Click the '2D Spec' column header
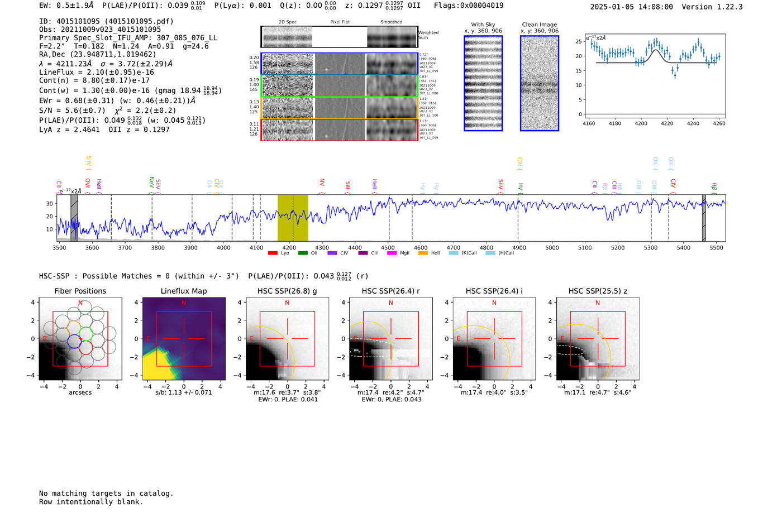This screenshot has height=532, width=782. [288, 22]
